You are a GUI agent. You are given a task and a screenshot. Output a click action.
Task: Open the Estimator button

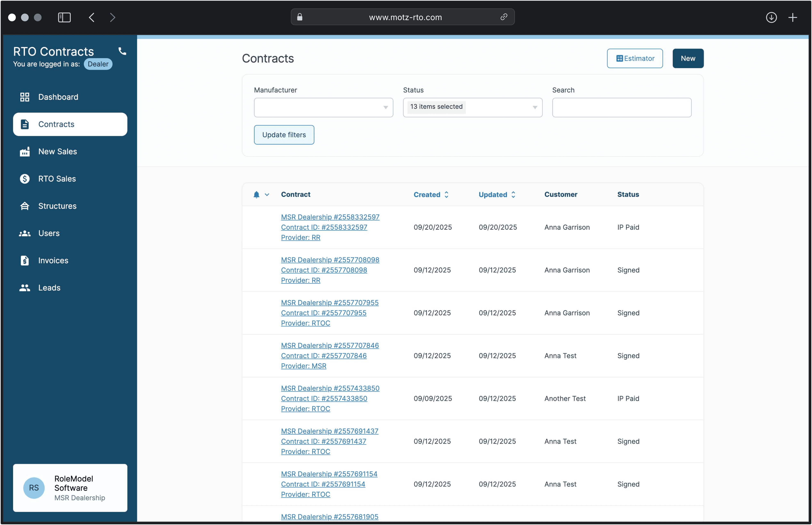pos(635,59)
